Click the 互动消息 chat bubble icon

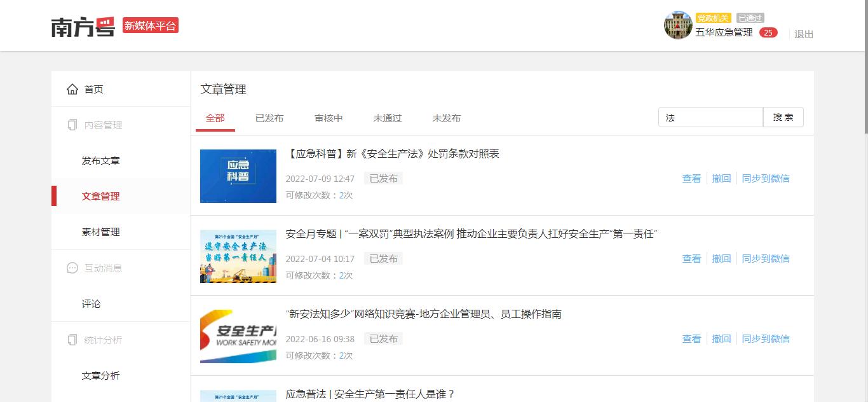coord(72,268)
